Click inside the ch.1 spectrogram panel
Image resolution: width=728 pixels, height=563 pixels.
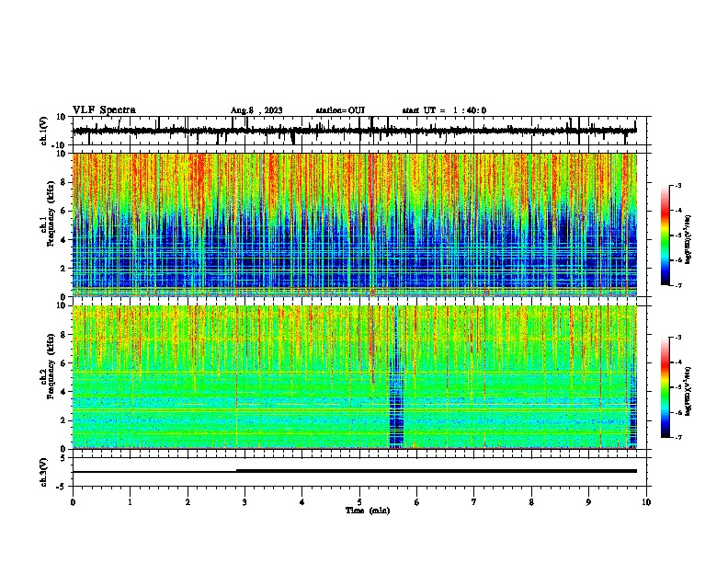pos(354,224)
